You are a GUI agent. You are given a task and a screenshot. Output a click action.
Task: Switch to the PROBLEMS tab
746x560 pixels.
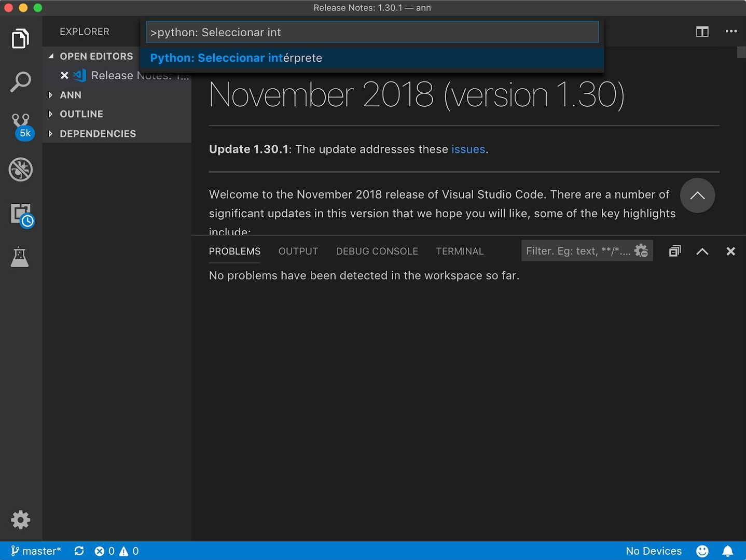pyautogui.click(x=234, y=251)
